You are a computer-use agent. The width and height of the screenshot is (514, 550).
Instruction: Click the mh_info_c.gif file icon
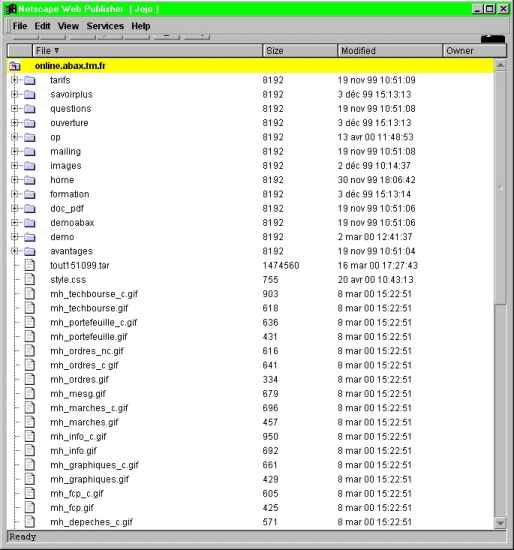pos(30,436)
